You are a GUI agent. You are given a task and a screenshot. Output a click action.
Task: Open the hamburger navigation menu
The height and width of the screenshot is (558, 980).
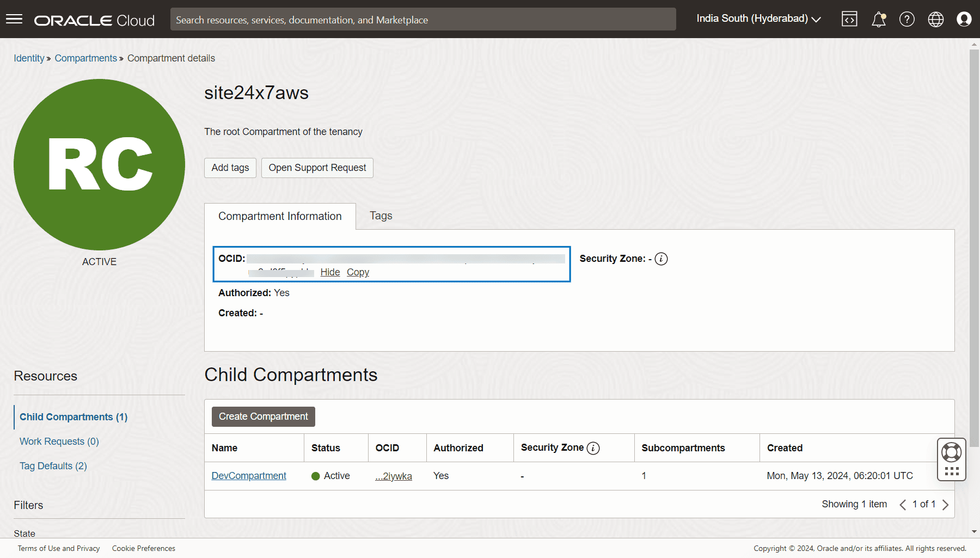[14, 20]
